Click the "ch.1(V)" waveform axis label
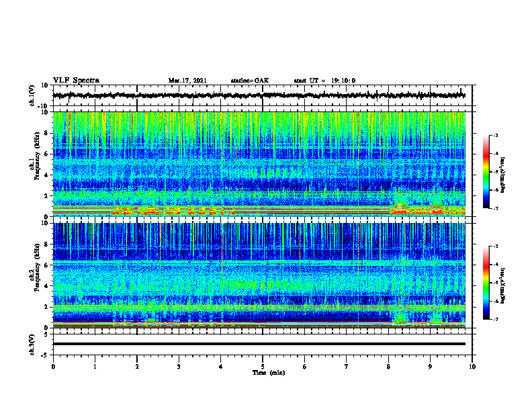The image size is (532, 411). [32, 95]
